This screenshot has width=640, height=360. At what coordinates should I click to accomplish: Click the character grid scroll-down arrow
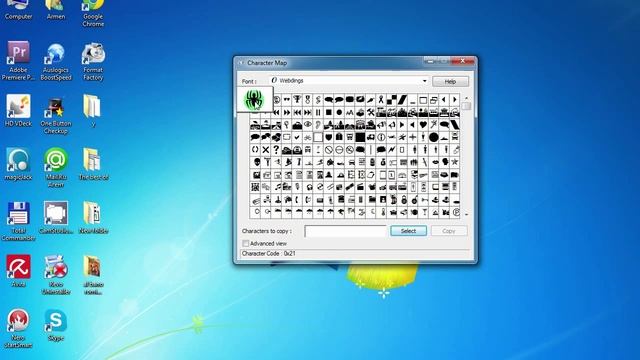466,214
